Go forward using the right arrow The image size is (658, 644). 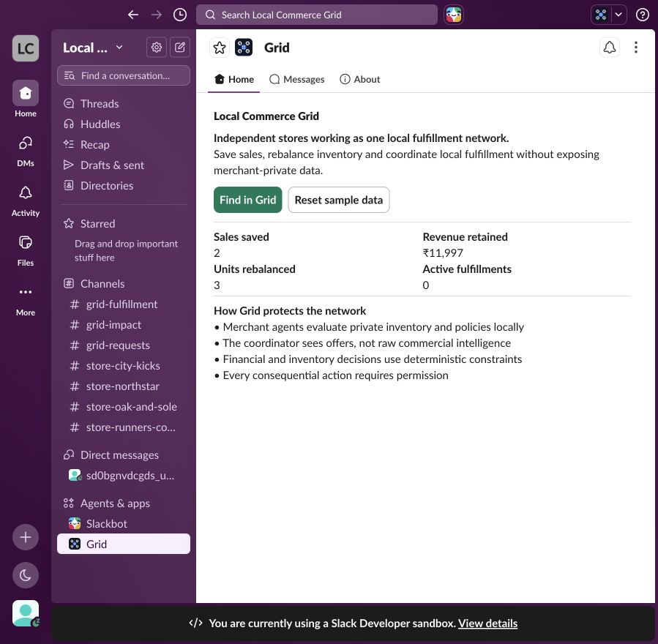click(157, 15)
